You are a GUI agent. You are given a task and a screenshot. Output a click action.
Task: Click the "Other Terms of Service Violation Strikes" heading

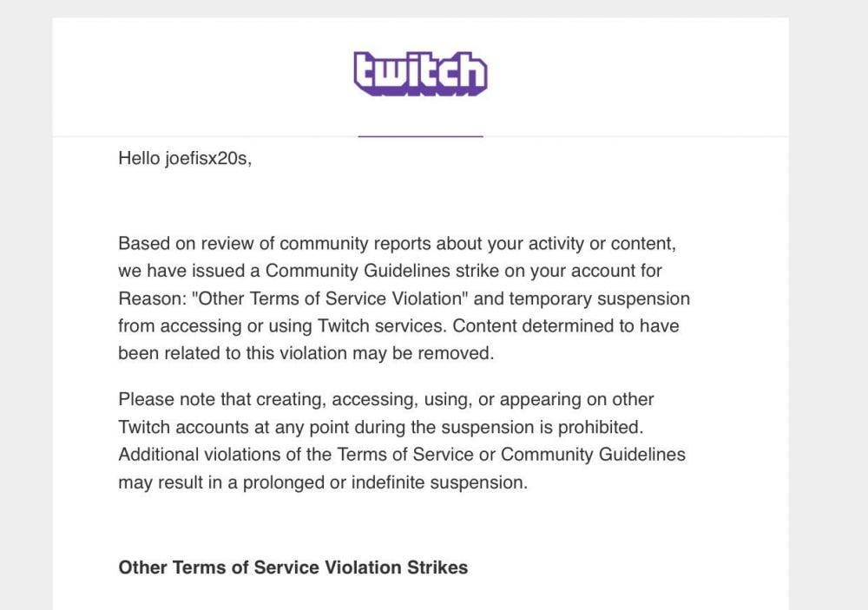293,567
